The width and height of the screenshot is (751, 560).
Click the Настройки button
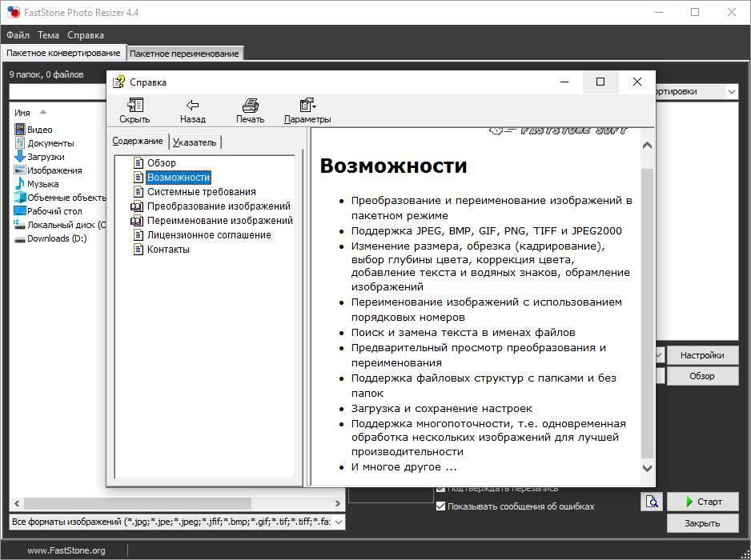[x=702, y=355]
